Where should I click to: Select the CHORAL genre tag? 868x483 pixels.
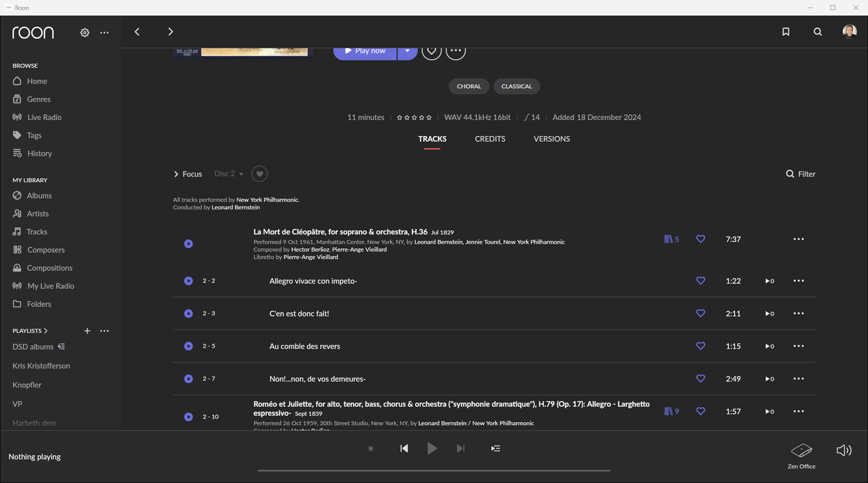pos(469,86)
